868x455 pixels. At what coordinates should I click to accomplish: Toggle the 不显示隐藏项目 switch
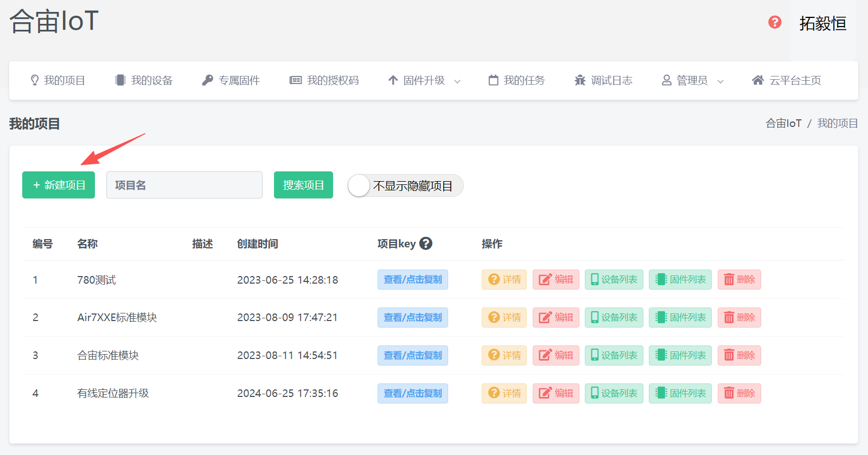360,186
